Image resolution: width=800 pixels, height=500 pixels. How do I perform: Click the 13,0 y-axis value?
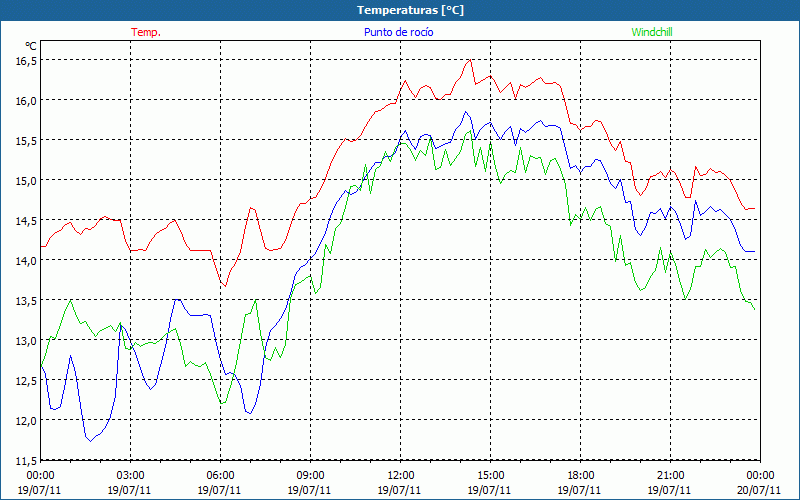pos(27,340)
